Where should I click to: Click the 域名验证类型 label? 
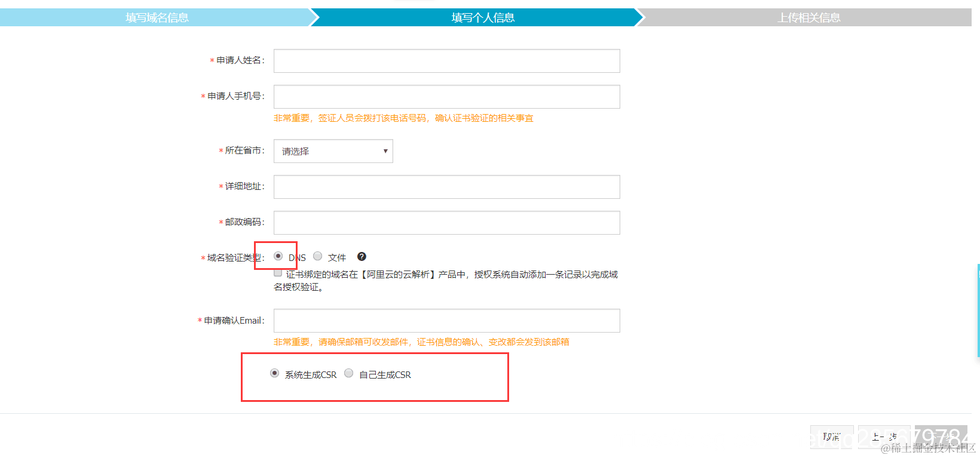[x=233, y=258]
